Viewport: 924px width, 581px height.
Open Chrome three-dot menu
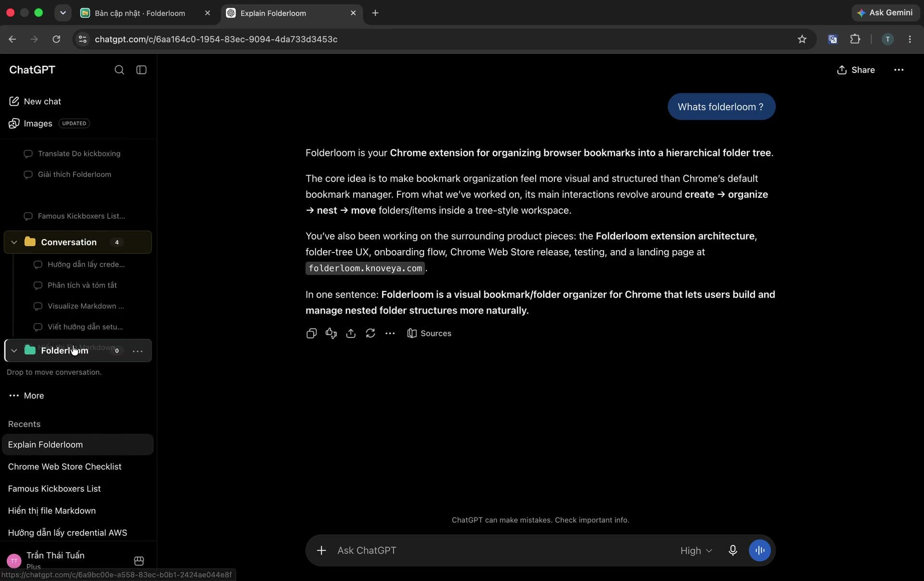tap(910, 39)
